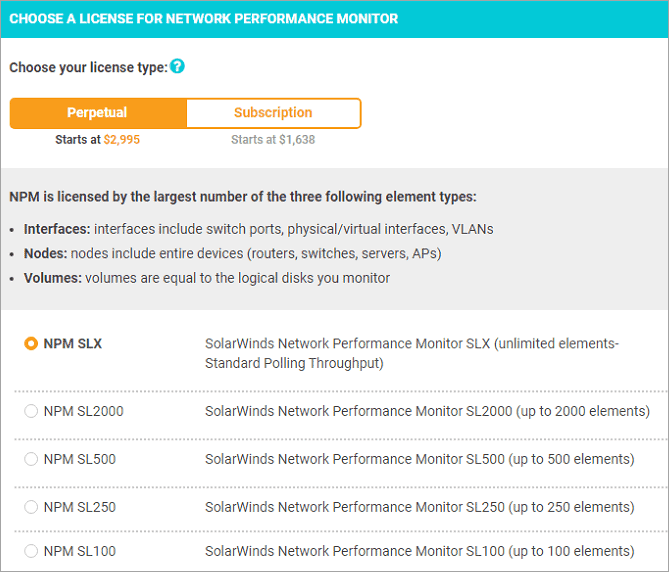Switch to the Perpetual license tab
The image size is (669, 572).
pos(97,113)
